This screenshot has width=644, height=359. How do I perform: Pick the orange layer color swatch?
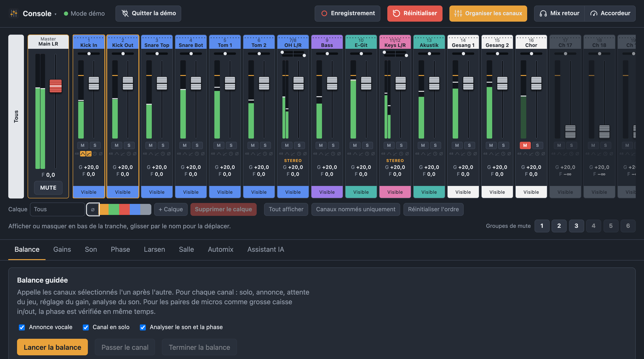click(x=103, y=209)
